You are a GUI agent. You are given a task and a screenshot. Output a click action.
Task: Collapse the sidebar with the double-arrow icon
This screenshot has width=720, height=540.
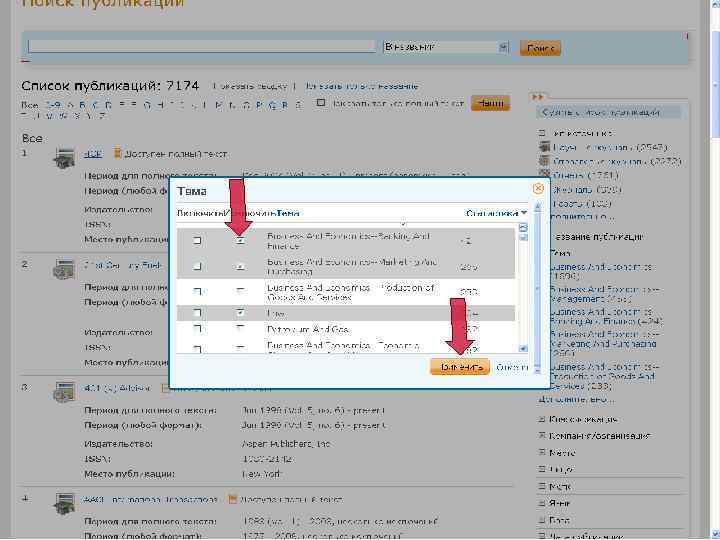point(537,97)
